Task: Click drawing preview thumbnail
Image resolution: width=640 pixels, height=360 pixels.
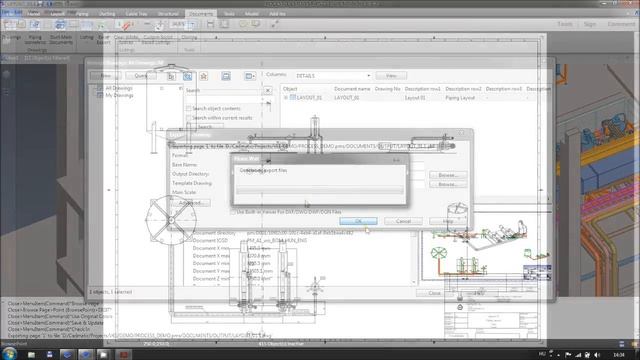Action: [x=486, y=247]
